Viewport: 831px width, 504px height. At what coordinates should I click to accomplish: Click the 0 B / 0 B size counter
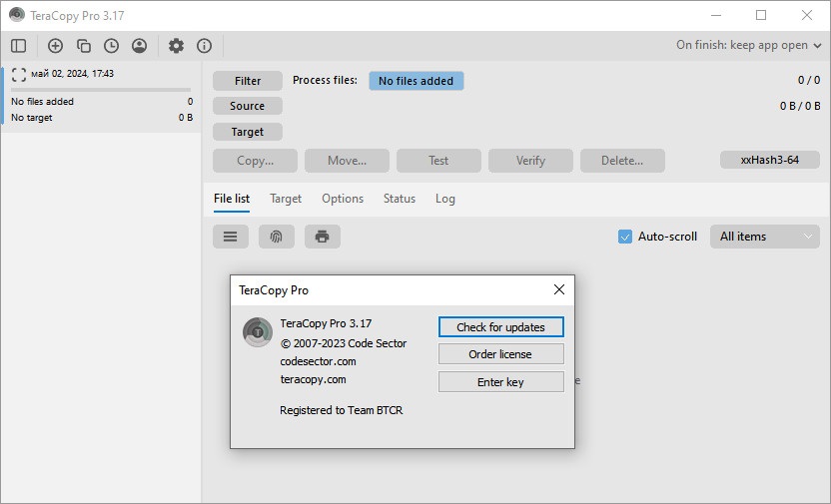pos(800,106)
